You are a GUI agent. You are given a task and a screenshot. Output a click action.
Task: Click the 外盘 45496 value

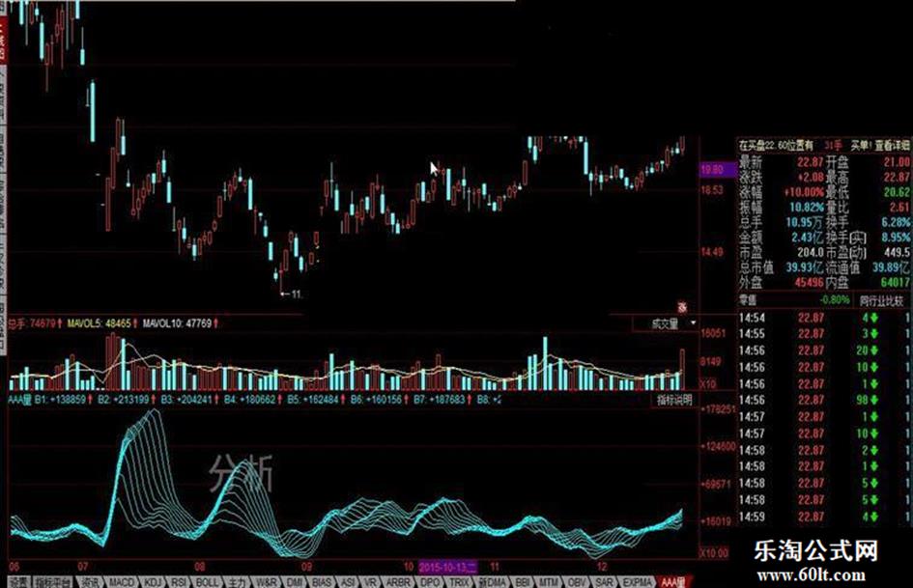click(x=810, y=282)
